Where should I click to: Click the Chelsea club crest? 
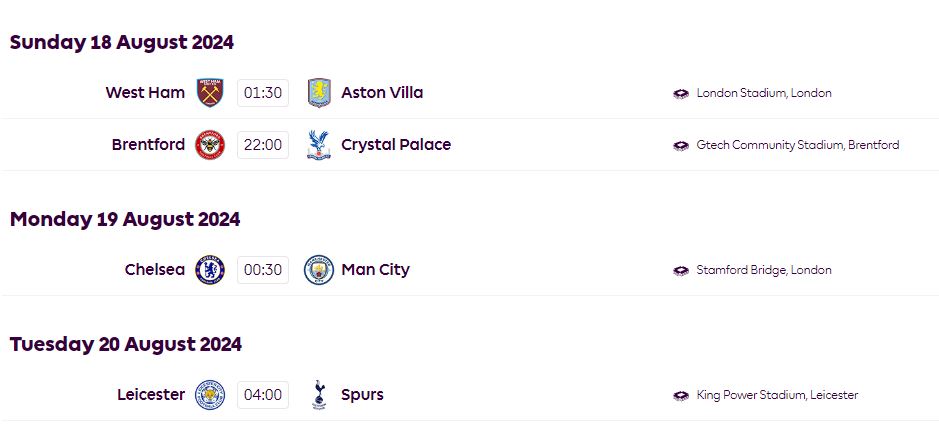[x=210, y=270]
